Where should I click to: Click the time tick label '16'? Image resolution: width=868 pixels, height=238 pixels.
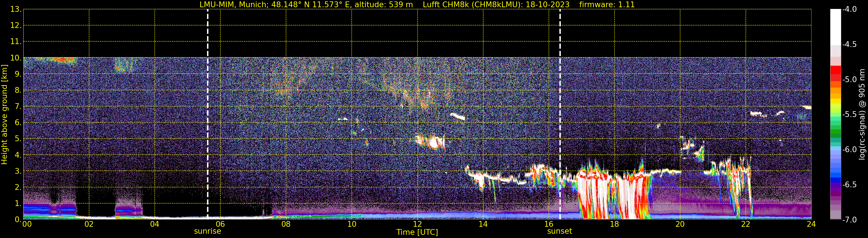tap(549, 224)
